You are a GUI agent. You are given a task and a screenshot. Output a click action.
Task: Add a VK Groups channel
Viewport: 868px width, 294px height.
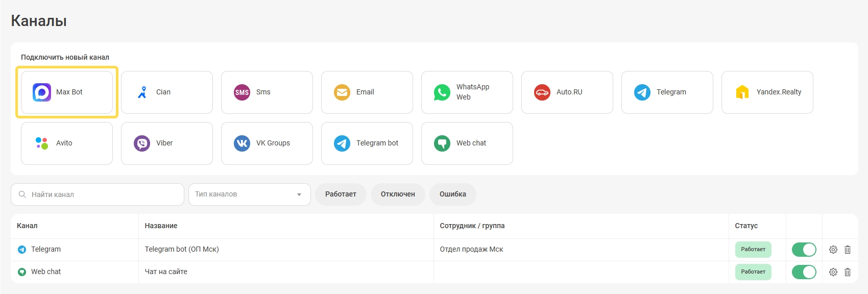(x=267, y=143)
